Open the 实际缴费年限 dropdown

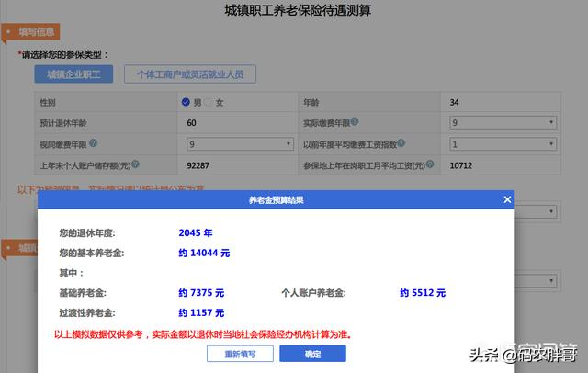pos(503,122)
